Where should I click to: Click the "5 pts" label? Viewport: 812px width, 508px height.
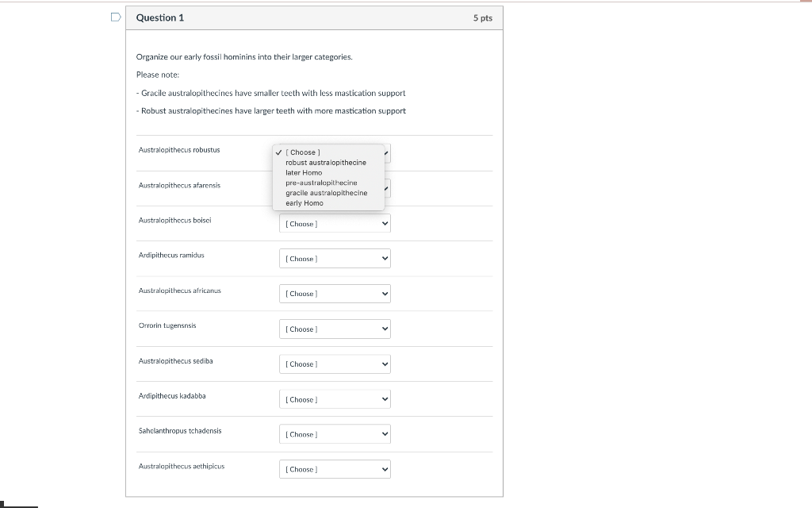[482, 17]
